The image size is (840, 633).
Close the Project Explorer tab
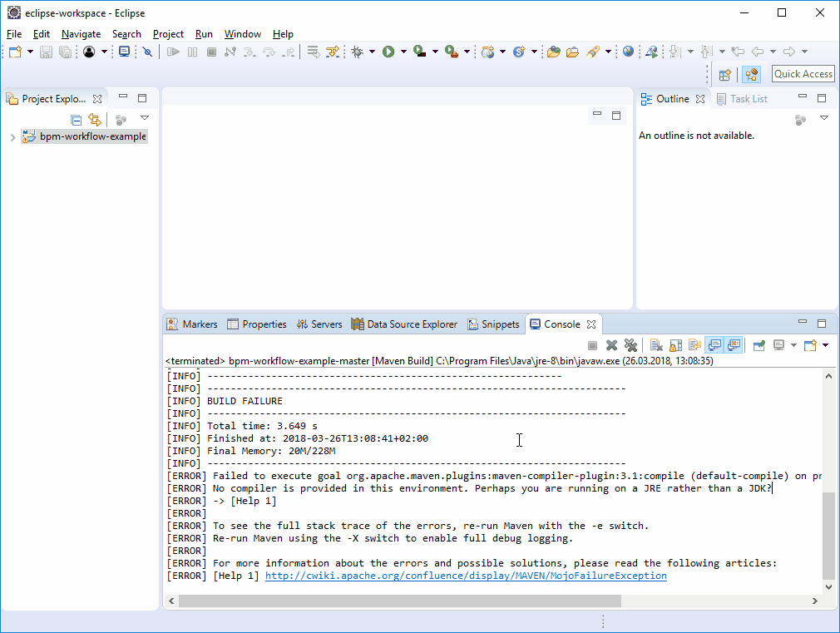[97, 99]
